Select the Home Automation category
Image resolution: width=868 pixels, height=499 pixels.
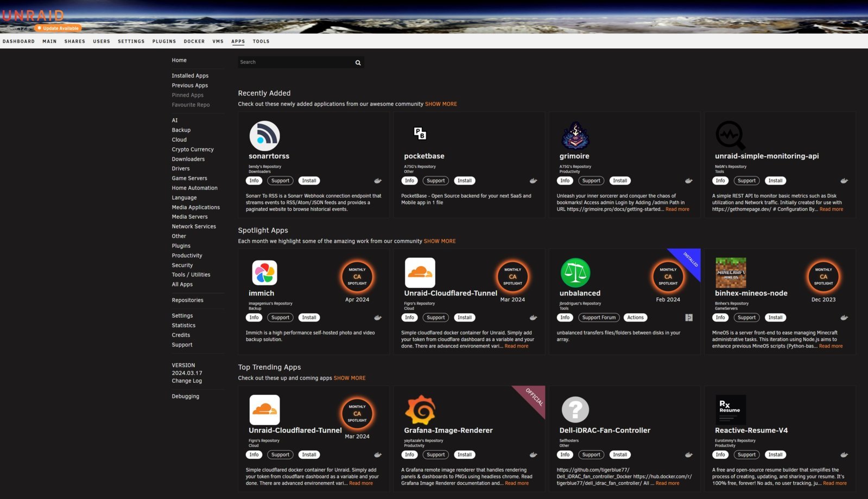194,188
